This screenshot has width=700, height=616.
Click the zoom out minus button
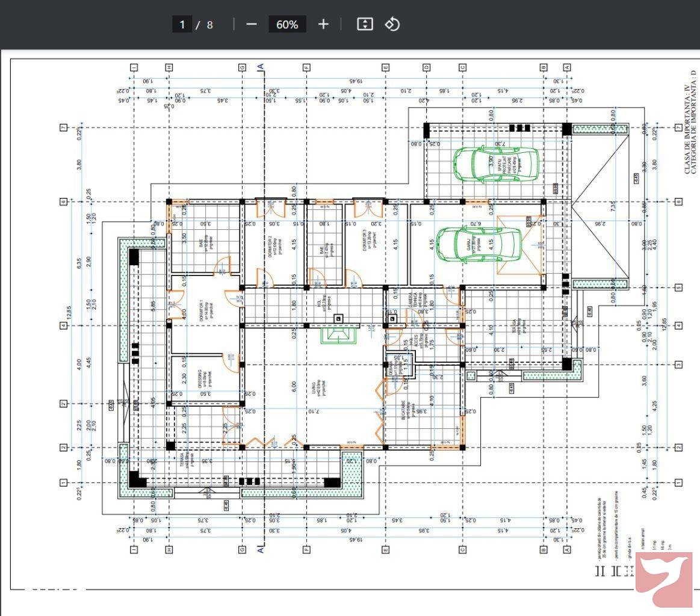pyautogui.click(x=252, y=24)
